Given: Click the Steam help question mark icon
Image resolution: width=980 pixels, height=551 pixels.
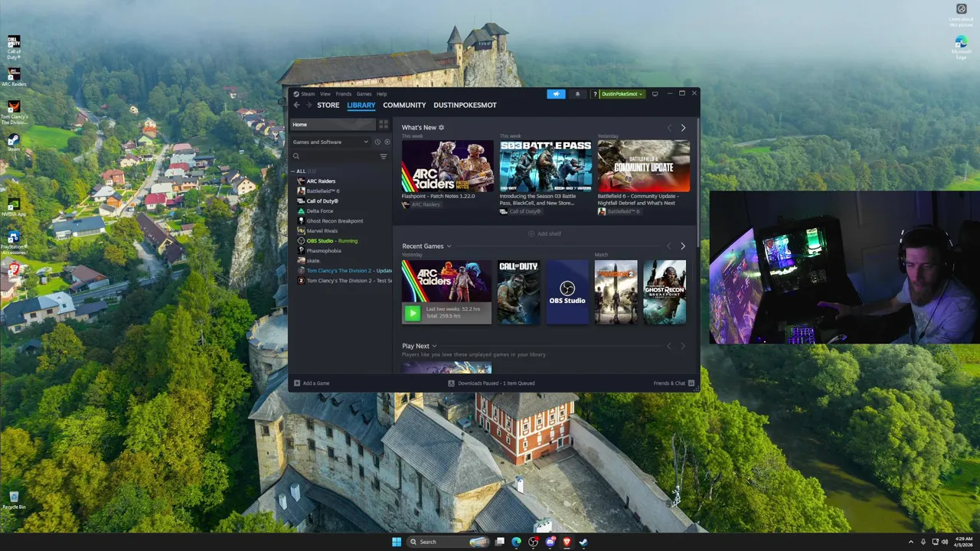Looking at the screenshot, I should (595, 94).
